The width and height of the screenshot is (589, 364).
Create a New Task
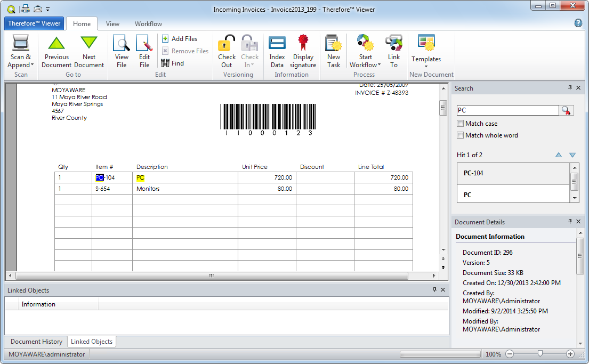[x=333, y=51]
